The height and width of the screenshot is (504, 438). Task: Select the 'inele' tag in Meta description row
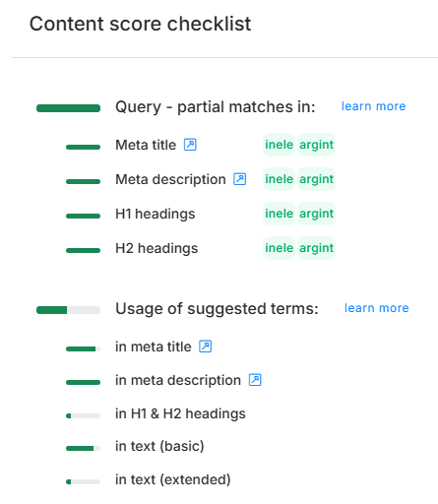(279, 179)
